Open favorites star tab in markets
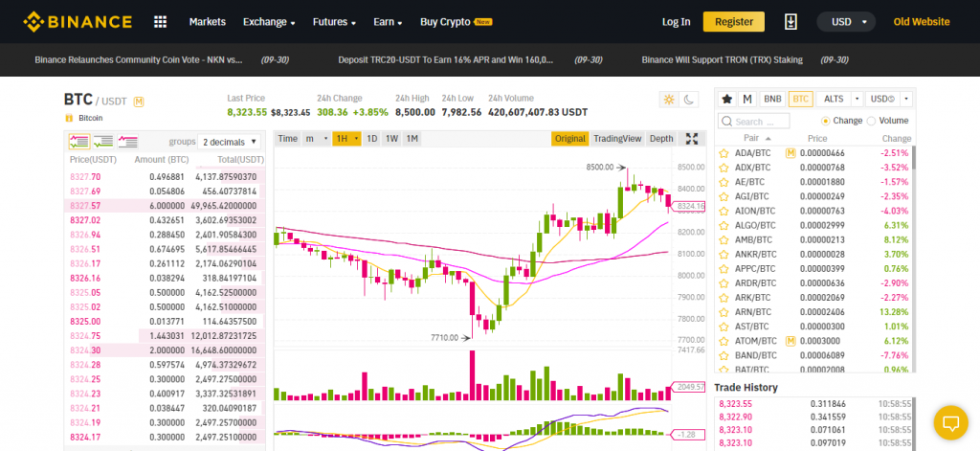980x451 pixels. [x=727, y=99]
